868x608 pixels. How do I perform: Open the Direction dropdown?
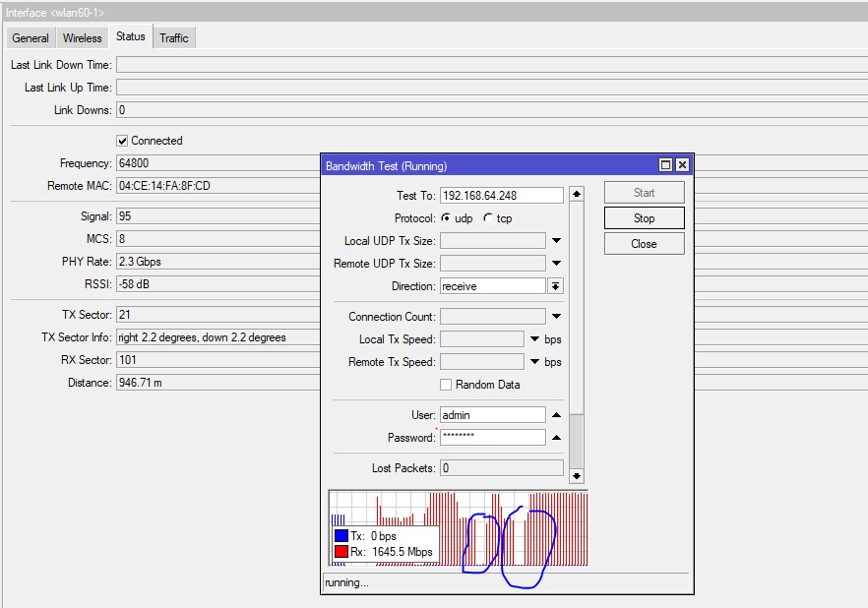[555, 286]
